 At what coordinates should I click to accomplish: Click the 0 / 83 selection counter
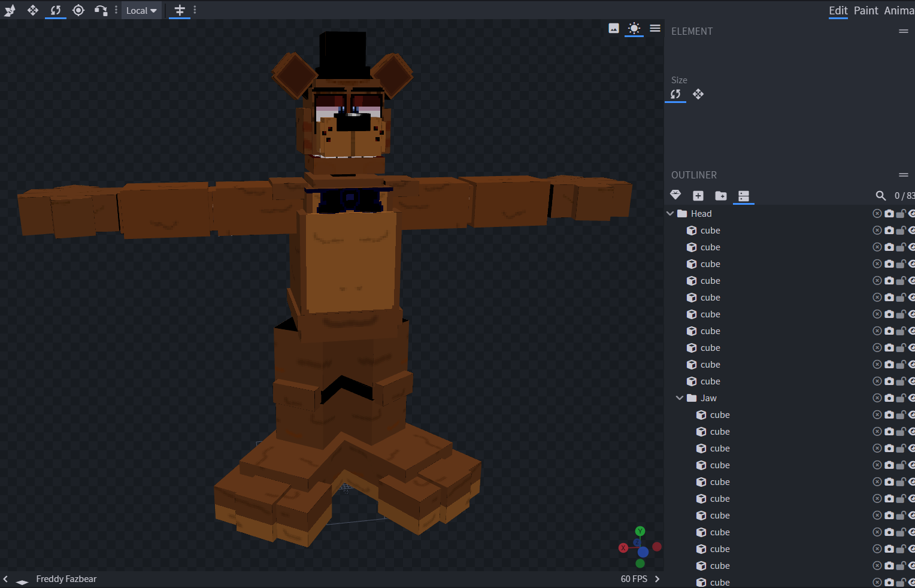pos(904,195)
